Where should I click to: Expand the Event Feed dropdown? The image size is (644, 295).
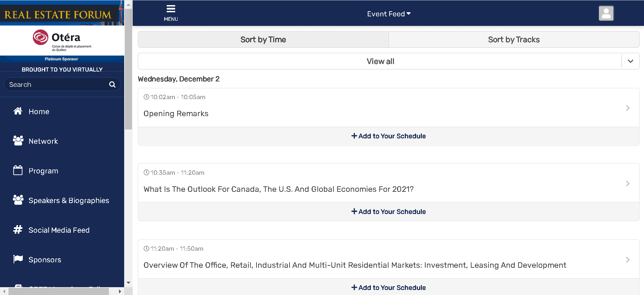389,14
